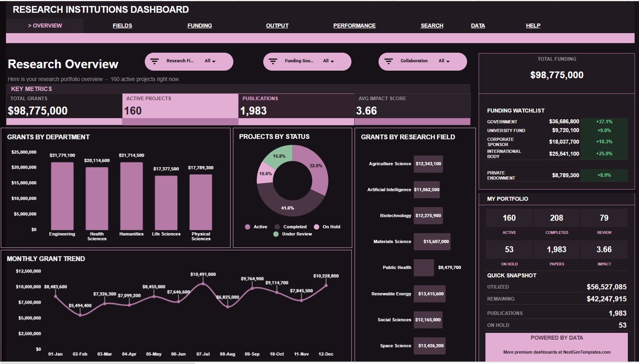Viewport: 639px width, 364px height.
Task: Click the University Fund amount $9,720,100
Action: (x=565, y=131)
